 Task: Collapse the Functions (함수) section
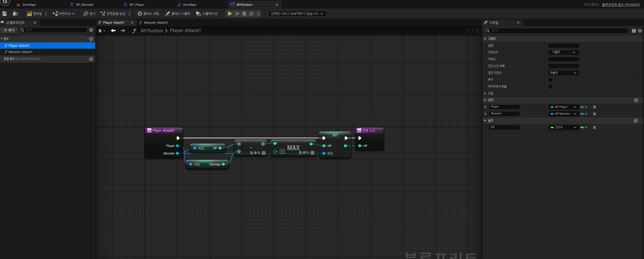pyautogui.click(x=2, y=39)
